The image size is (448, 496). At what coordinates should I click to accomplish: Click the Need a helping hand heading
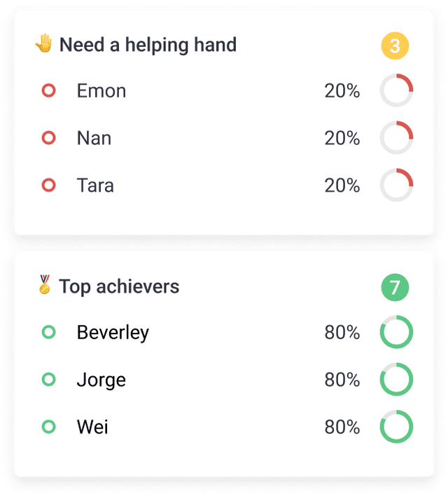[148, 45]
